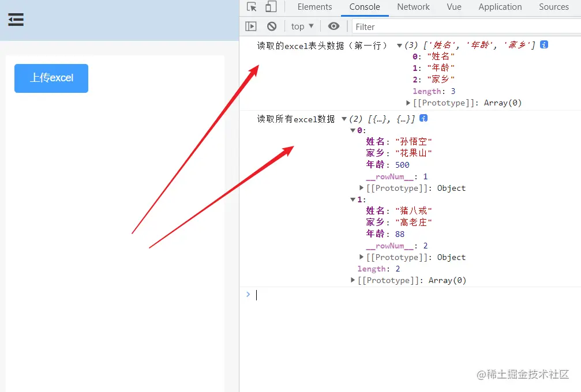Expand the final [[Prototype]]: Array(0) of data array
The image size is (581, 392).
point(353,280)
